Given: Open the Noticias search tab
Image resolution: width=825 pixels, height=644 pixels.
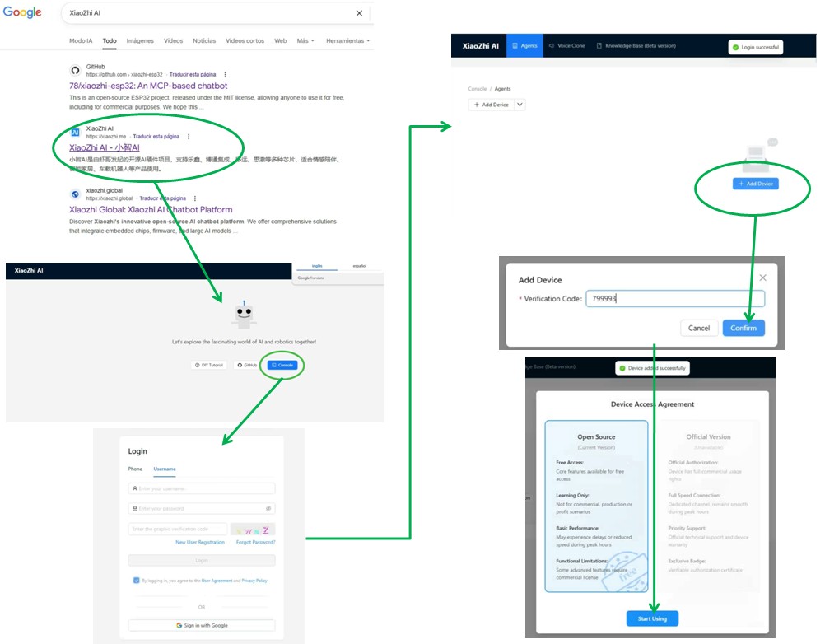Looking at the screenshot, I should pos(204,40).
